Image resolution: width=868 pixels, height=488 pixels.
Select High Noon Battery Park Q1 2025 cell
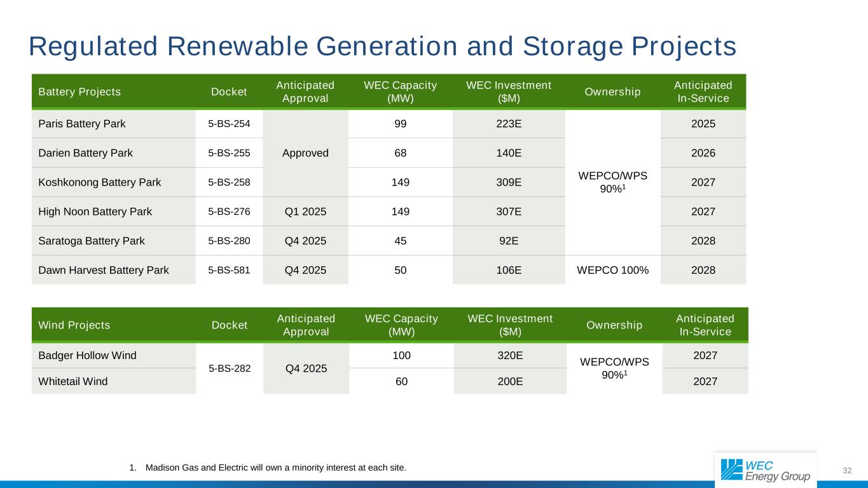[x=305, y=212]
